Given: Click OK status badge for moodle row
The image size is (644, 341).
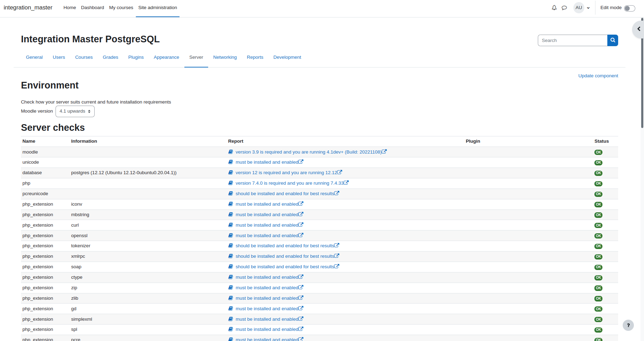Looking at the screenshot, I should pyautogui.click(x=598, y=152).
